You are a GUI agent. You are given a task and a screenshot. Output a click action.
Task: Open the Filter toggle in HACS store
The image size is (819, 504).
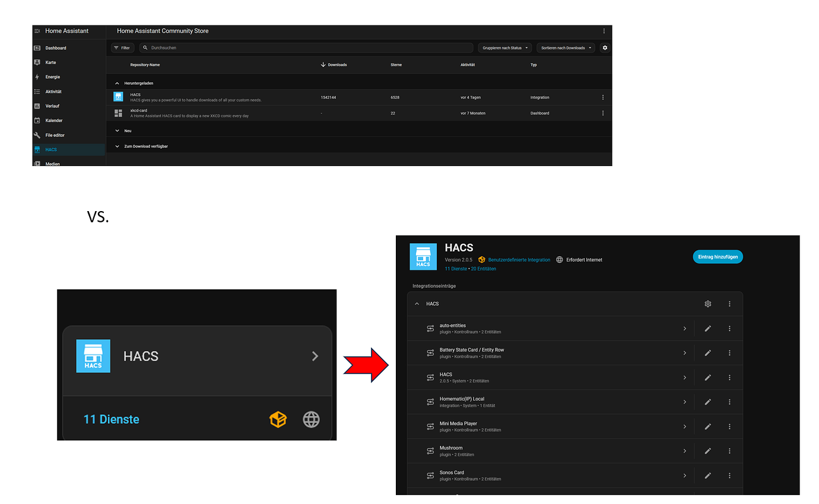coord(122,47)
